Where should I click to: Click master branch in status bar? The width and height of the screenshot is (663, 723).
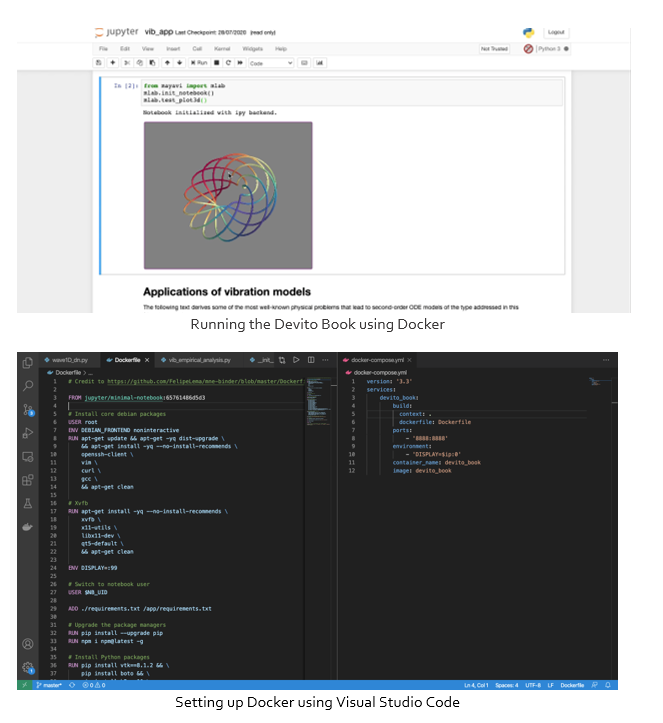[x=49, y=685]
